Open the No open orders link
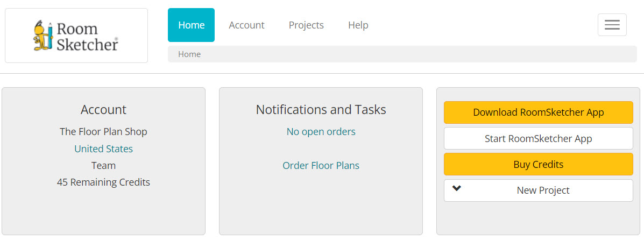 [321, 131]
